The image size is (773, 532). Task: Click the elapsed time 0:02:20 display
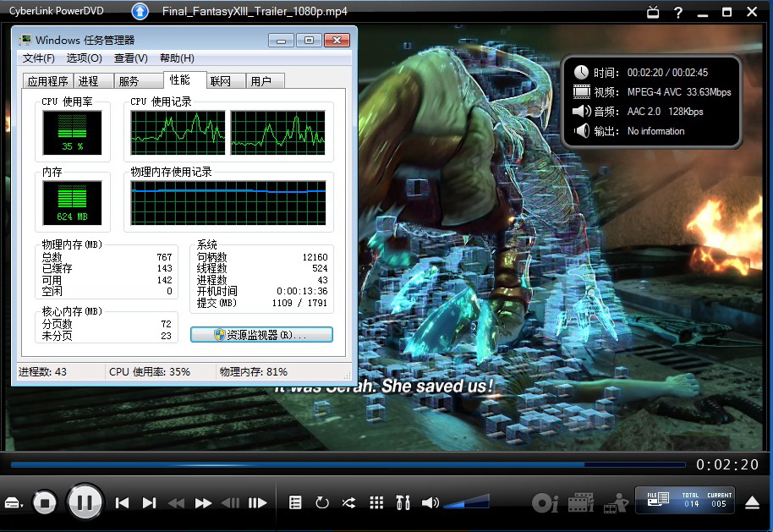click(727, 464)
